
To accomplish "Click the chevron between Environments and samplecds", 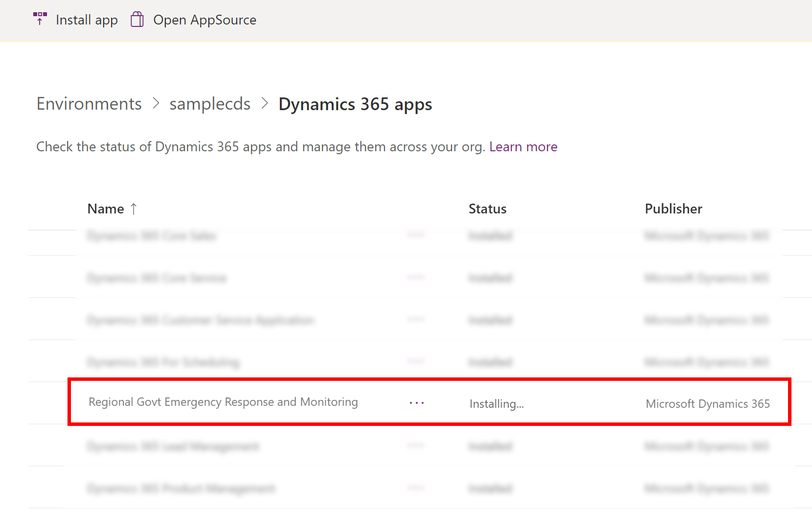I will point(156,103).
